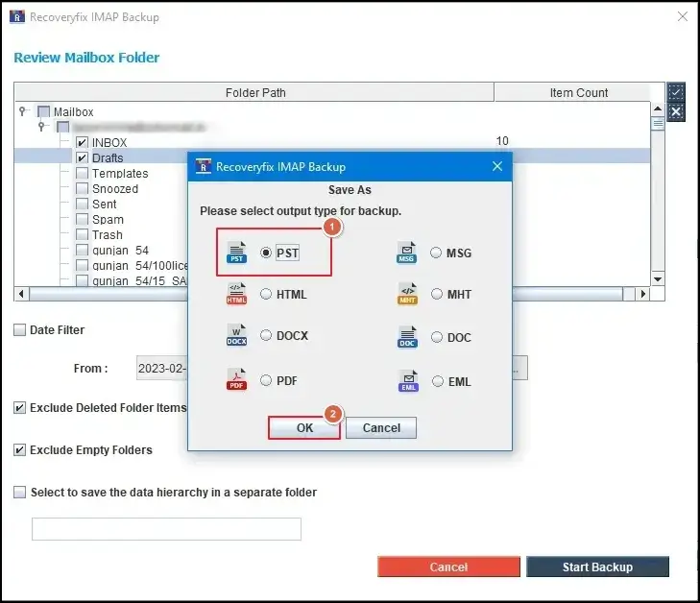Pick the MHT radio option
The image size is (700, 603).
tap(437, 294)
